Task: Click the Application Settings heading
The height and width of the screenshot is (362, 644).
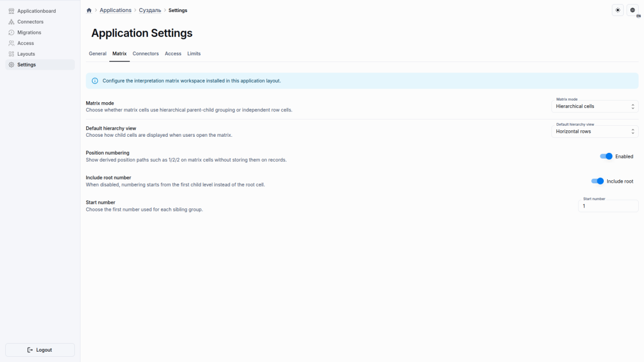Action: pos(141,33)
